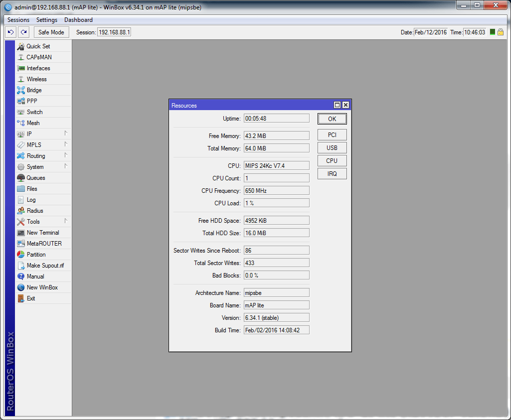Launch New Terminal from the sidebar
Viewport: 511px width, 420px height.
point(42,233)
